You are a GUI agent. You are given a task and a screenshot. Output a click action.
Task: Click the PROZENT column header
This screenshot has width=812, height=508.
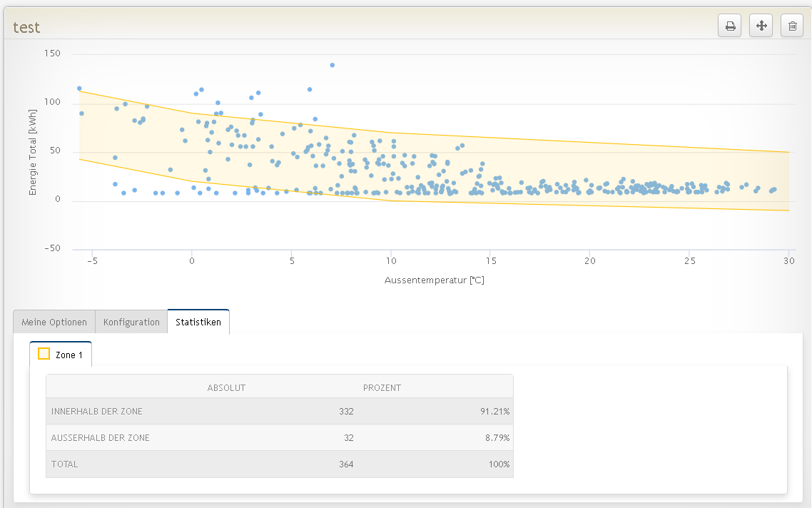(382, 388)
